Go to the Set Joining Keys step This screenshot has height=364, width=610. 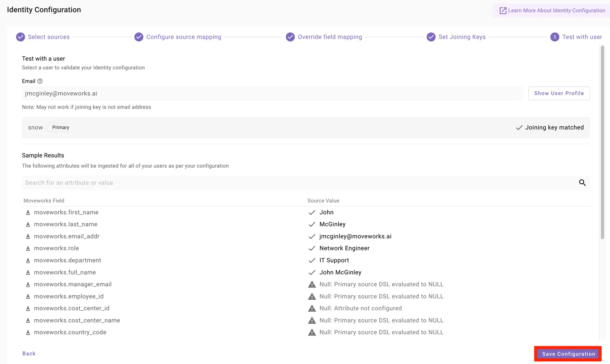coord(462,37)
